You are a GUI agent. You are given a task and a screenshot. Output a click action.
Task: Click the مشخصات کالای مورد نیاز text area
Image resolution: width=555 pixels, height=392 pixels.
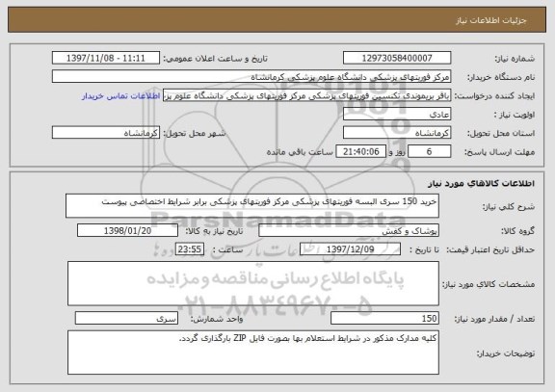click(x=253, y=283)
